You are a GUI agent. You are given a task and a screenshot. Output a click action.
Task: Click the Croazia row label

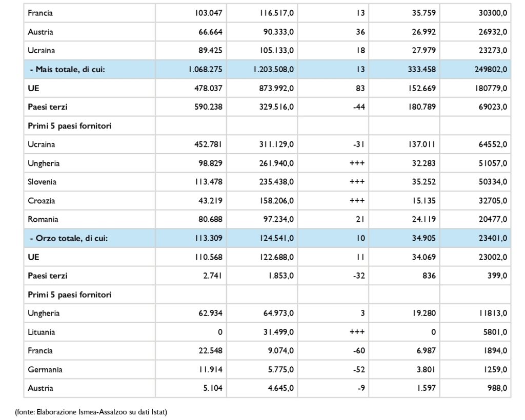pyautogui.click(x=41, y=201)
